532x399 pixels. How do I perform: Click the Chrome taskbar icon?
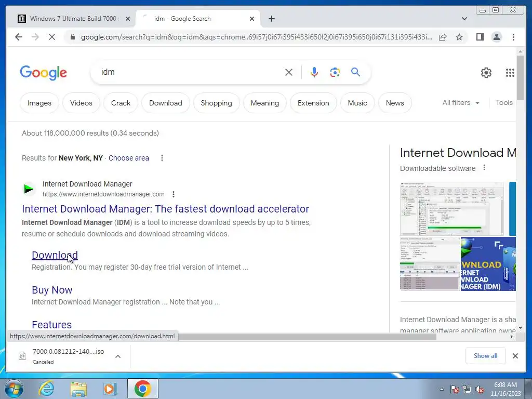pyautogui.click(x=142, y=389)
